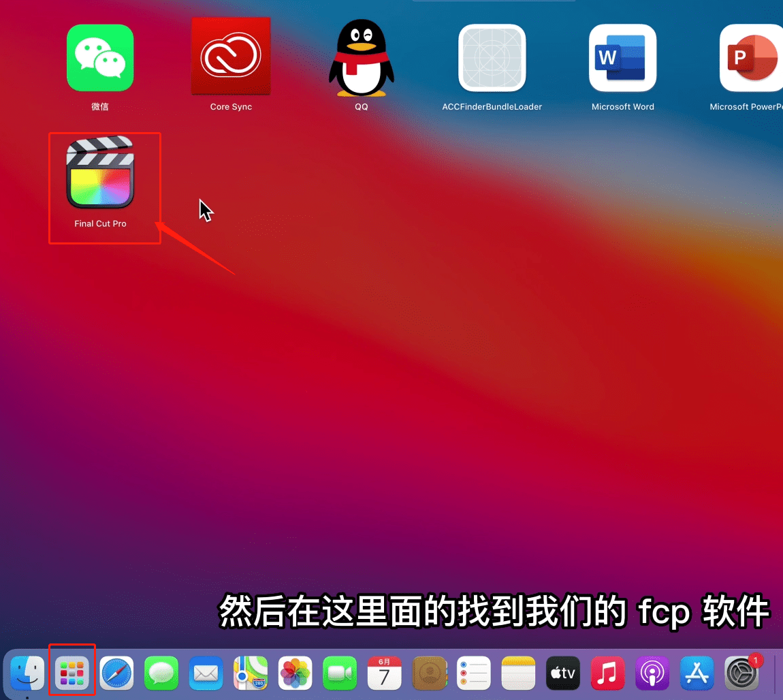Click the 'Core Sync' label text
Image resolution: width=783 pixels, height=700 pixels.
(x=231, y=107)
